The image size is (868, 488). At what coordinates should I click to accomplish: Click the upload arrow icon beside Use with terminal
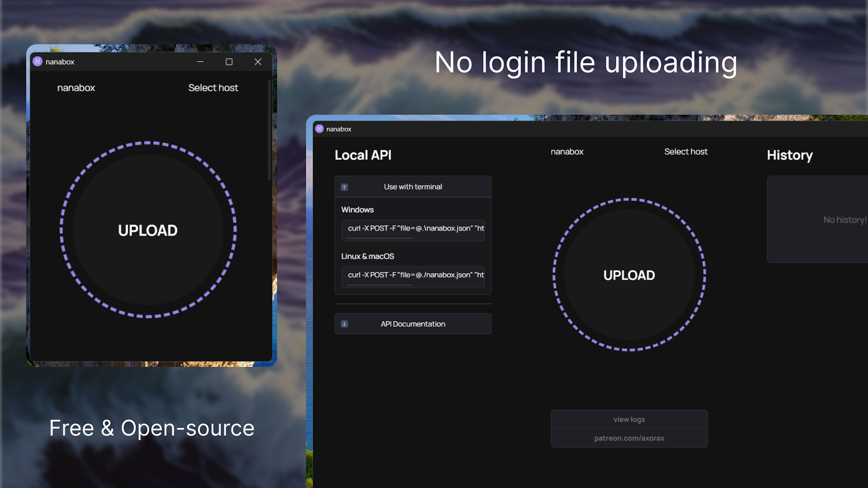345,186
